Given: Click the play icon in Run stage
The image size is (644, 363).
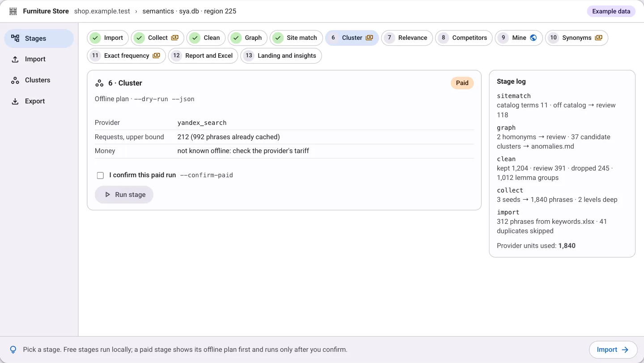Looking at the screenshot, I should coord(107,195).
